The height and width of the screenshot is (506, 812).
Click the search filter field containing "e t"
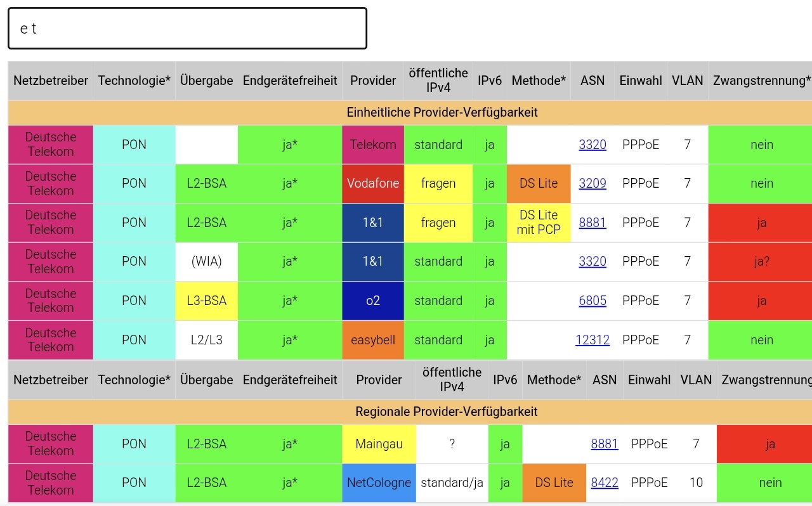coord(187,29)
